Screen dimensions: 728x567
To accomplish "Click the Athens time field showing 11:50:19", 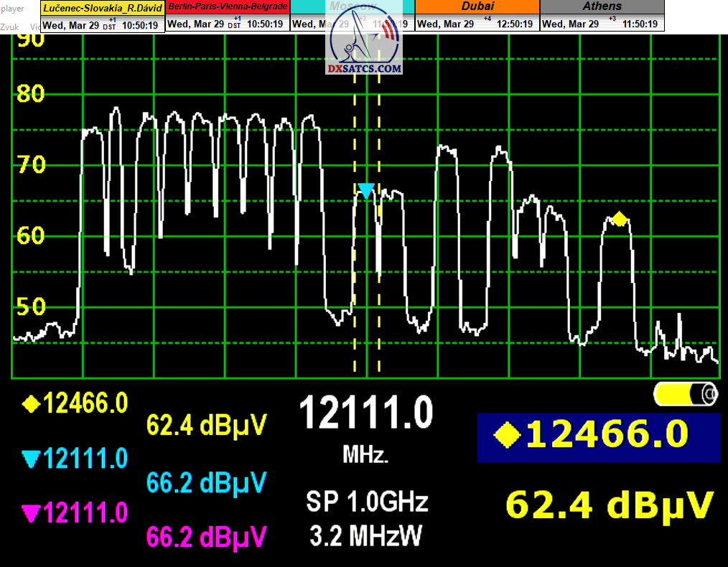I will pos(638,24).
